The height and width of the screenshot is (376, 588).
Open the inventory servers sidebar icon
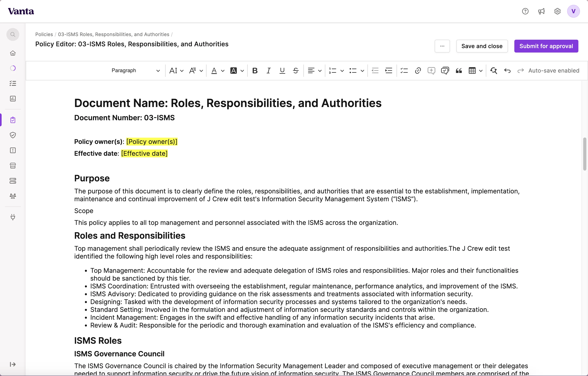coord(13,181)
